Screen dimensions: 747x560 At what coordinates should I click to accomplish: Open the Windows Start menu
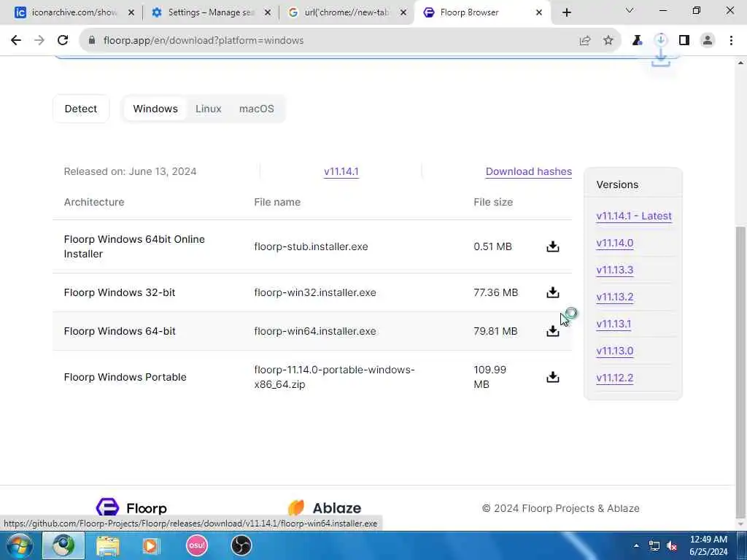point(19,545)
